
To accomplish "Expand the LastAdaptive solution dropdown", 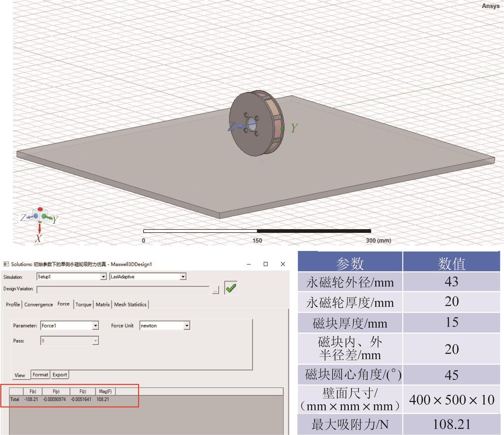I will (183, 277).
